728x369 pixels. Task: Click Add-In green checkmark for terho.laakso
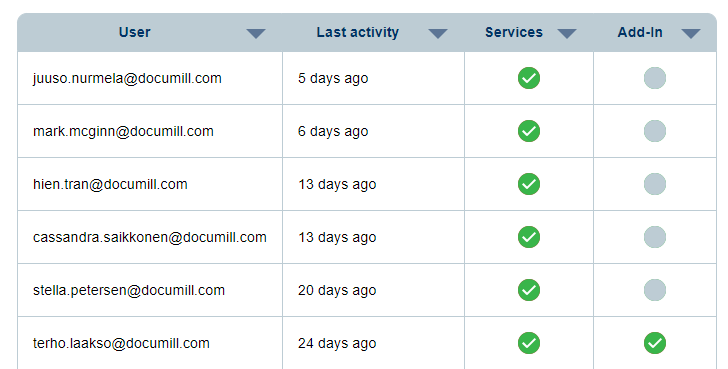tap(655, 343)
